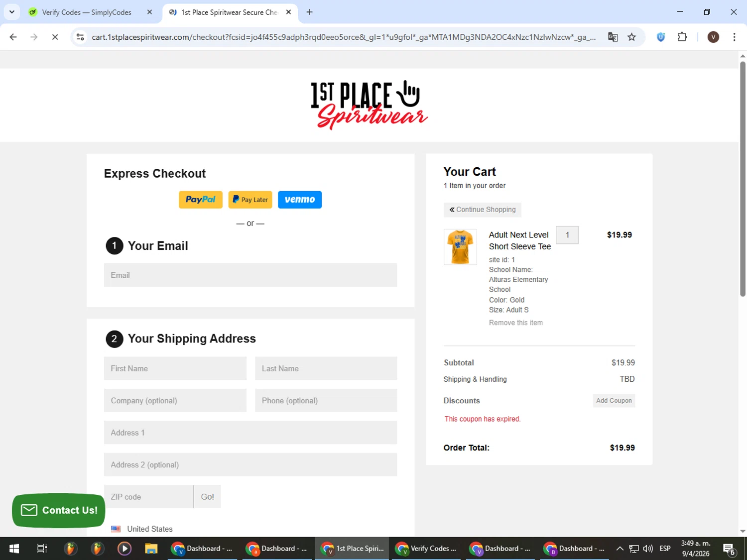This screenshot has width=747, height=560.
Task: Click the Continue Shopping link
Action: 483,210
